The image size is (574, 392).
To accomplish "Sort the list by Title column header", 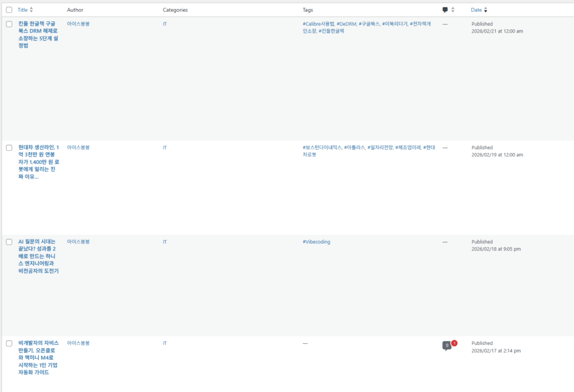I will tap(22, 10).
